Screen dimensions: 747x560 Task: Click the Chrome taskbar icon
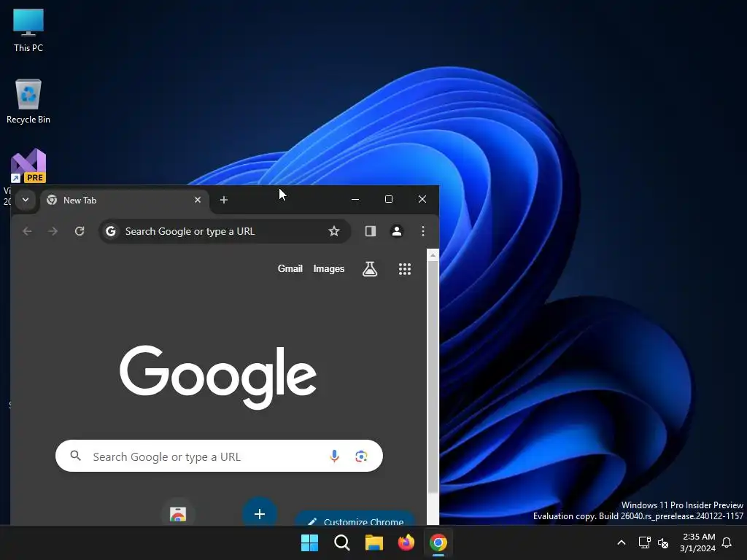click(x=438, y=542)
